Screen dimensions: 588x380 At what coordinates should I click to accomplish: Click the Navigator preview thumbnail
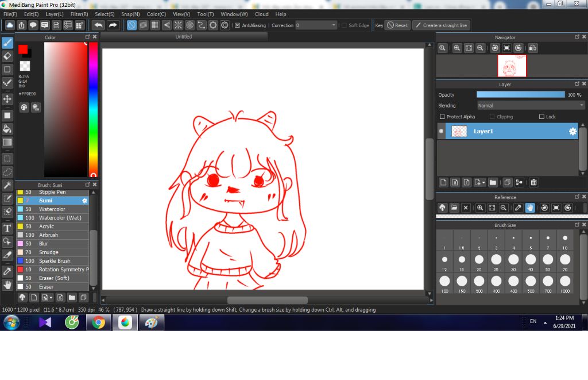[x=512, y=66]
